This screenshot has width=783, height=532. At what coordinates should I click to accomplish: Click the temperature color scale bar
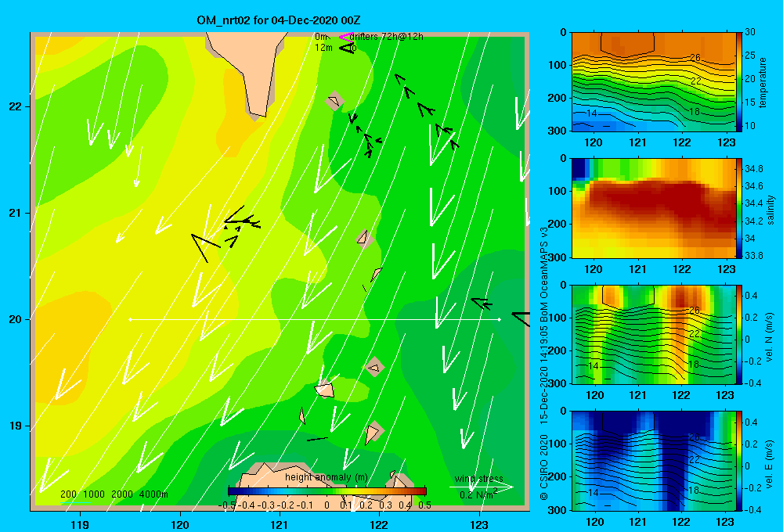[739, 82]
